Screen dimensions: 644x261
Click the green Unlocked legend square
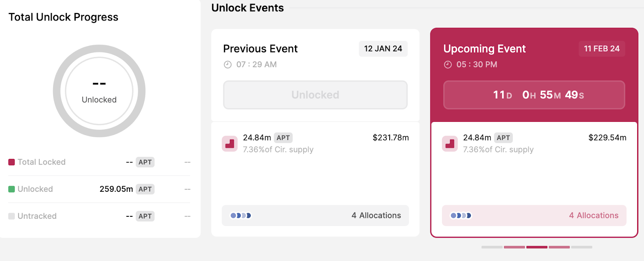12,189
